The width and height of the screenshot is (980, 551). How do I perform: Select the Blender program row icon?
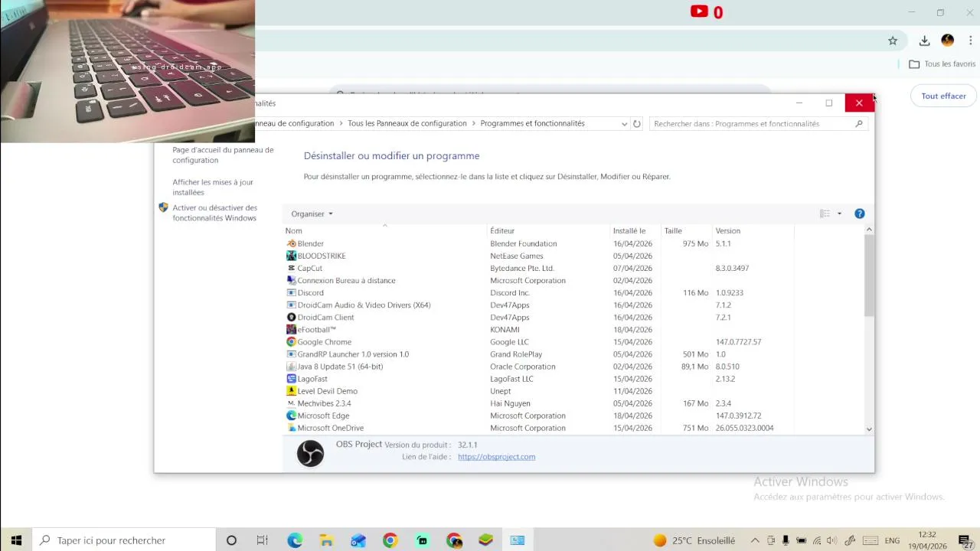291,243
